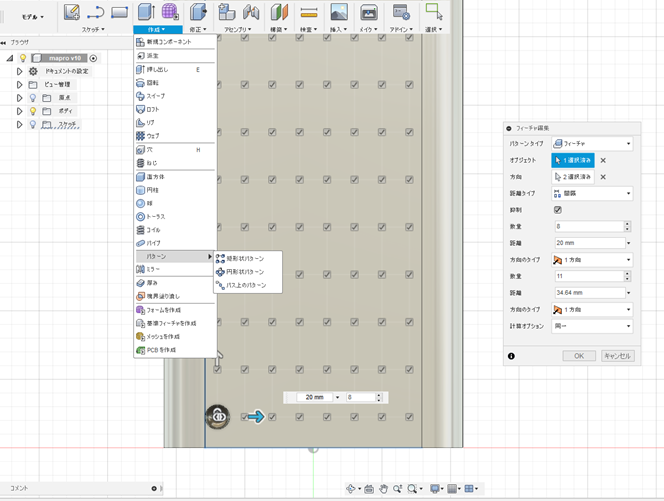664x501 pixels.
Task: Collapse the フィーチャ編集 dialog via header icon
Action: click(509, 128)
